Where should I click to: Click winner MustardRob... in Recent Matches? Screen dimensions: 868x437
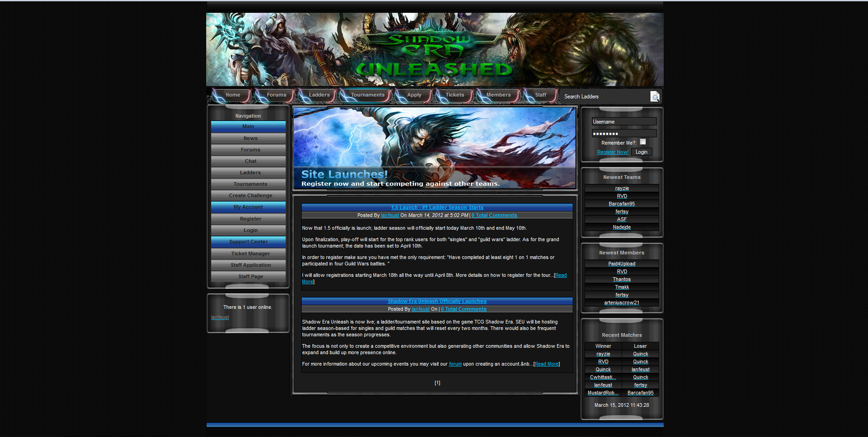pyautogui.click(x=603, y=393)
